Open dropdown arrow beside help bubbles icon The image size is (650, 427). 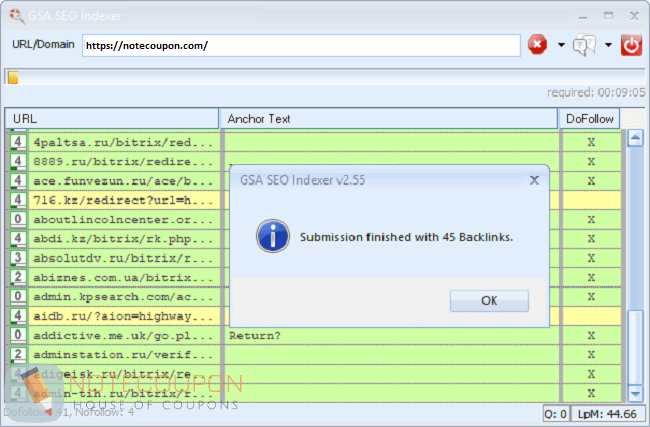[x=608, y=45]
